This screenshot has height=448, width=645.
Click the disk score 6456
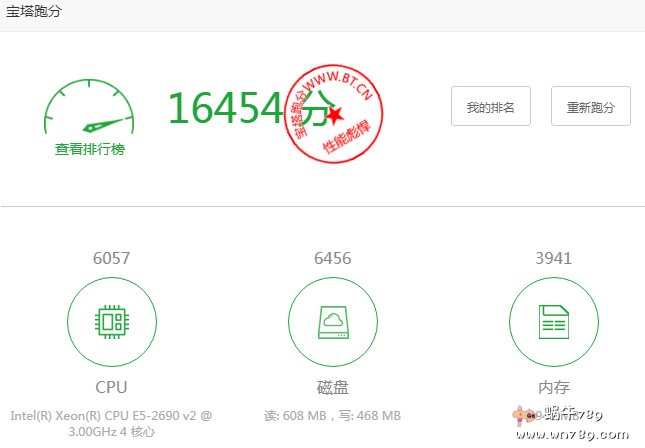tap(332, 258)
